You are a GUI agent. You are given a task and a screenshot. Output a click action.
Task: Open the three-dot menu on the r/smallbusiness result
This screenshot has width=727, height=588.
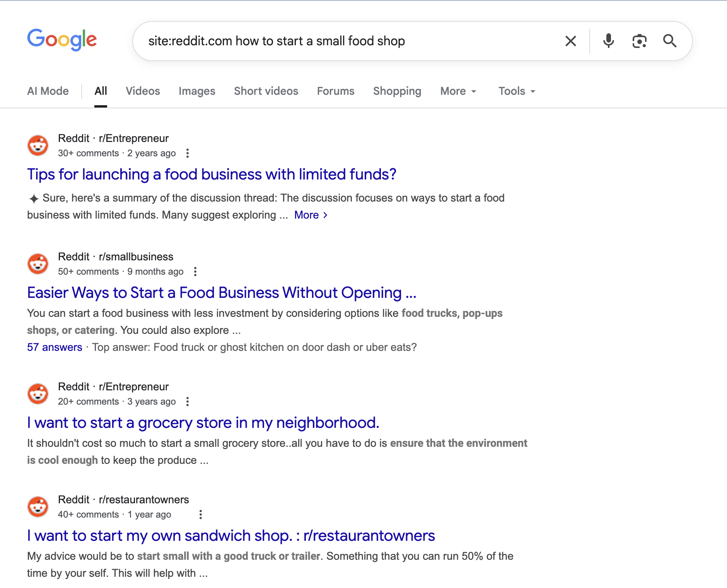[x=195, y=272]
